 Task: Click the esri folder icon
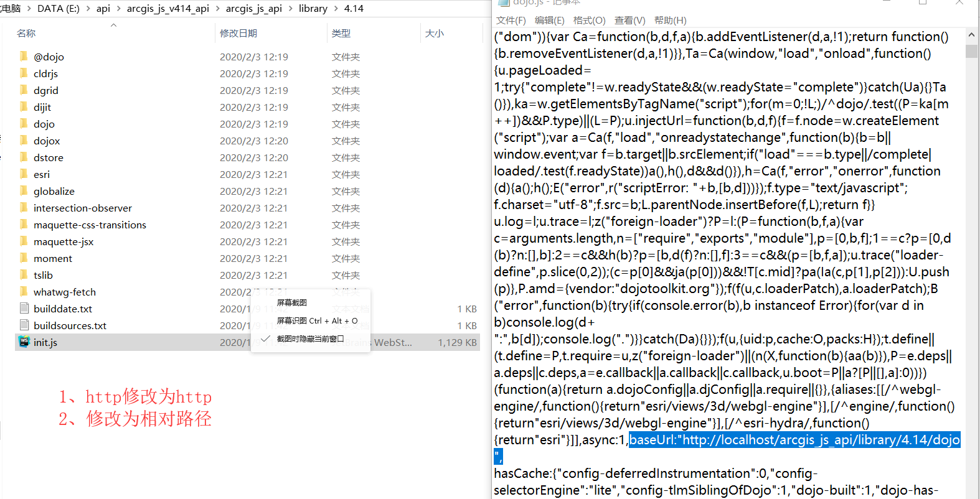24,174
